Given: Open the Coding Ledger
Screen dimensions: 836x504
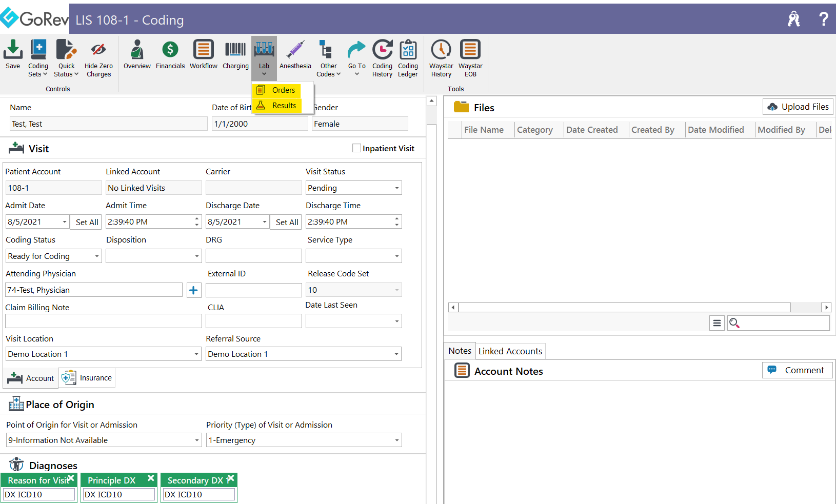Looking at the screenshot, I should click(x=408, y=58).
